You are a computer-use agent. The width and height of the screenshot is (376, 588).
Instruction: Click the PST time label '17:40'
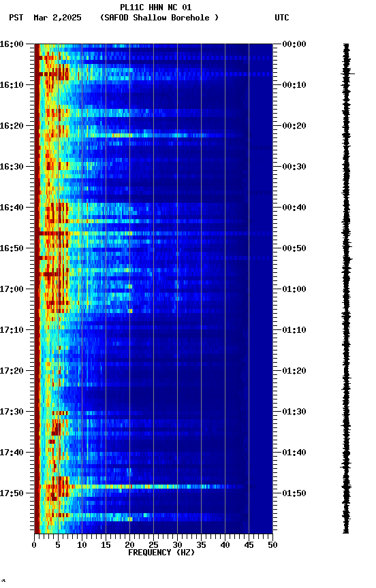12,453
